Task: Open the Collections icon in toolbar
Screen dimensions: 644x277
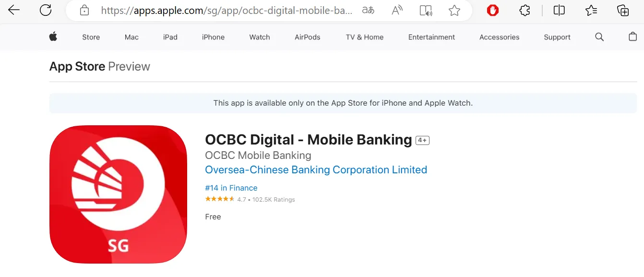Action: [x=591, y=10]
